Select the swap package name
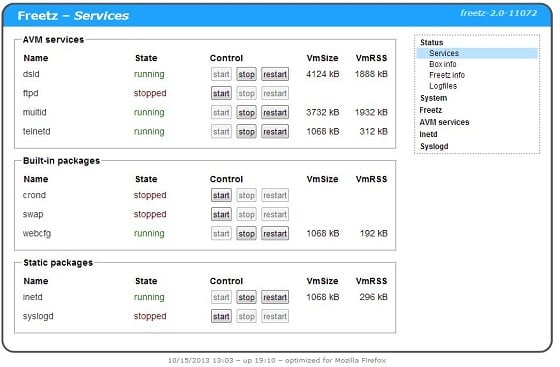560x367 pixels. click(33, 214)
